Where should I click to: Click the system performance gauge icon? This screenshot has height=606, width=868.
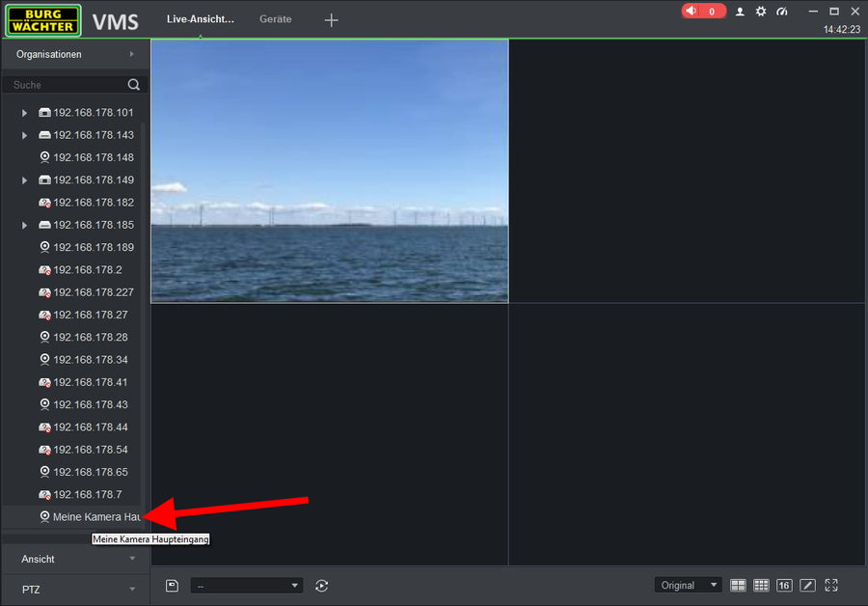pos(782,12)
